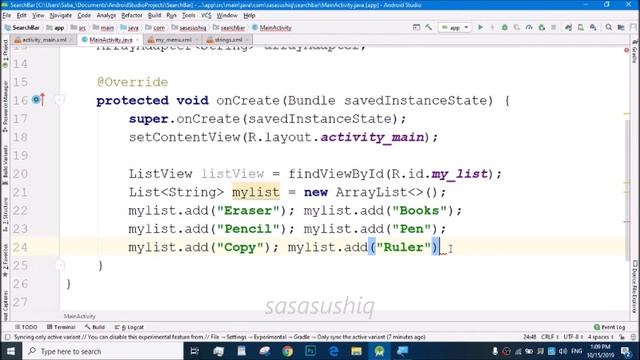This screenshot has width=640, height=360.
Task: Click the "Ruler" string on line 24
Action: (403, 247)
